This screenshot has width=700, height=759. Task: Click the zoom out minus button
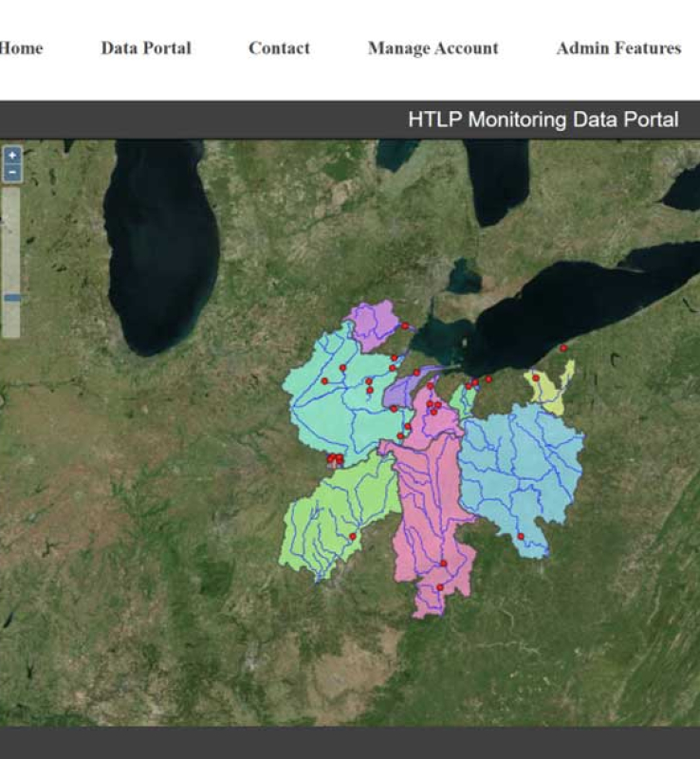11,172
